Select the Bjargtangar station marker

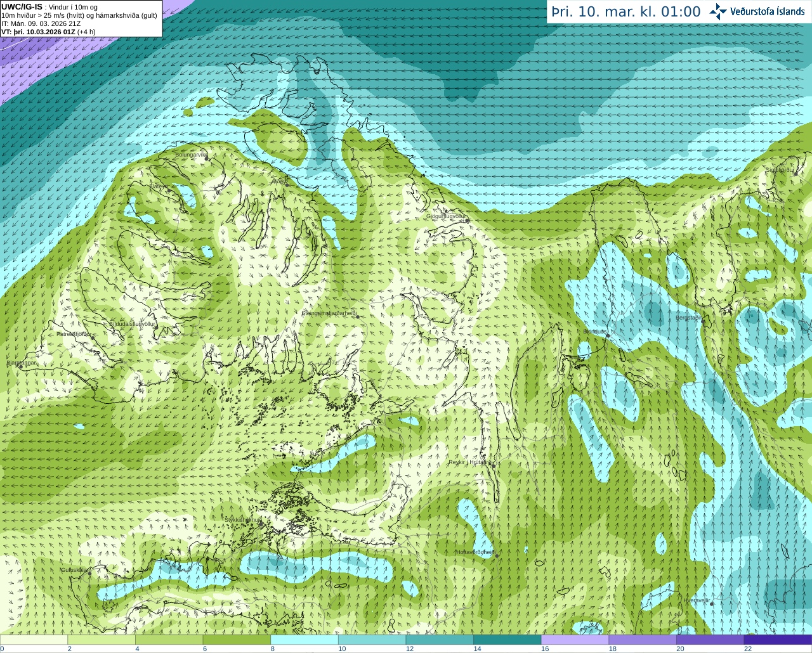pos(21,366)
